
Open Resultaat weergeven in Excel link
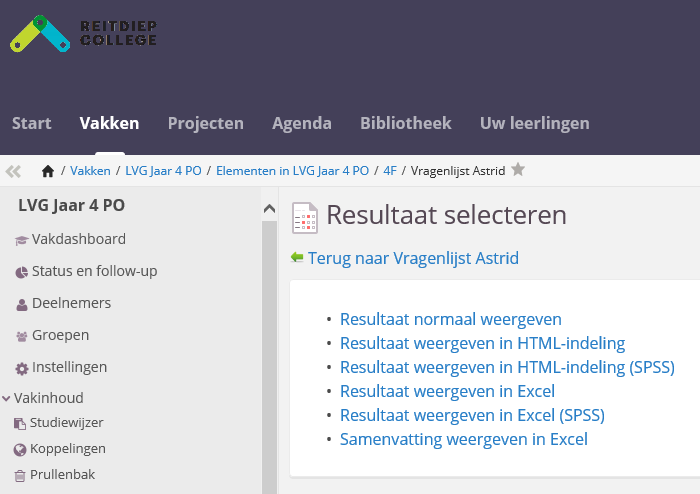pyautogui.click(x=447, y=390)
